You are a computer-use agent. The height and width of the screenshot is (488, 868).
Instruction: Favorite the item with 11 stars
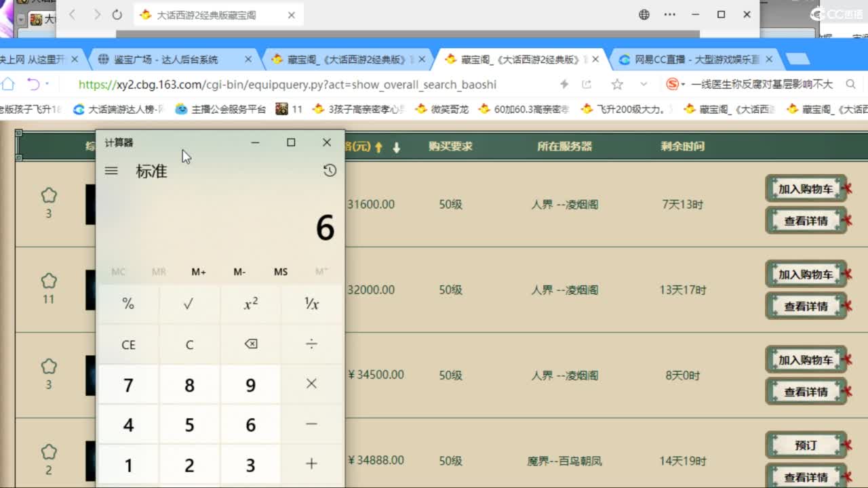(x=49, y=281)
